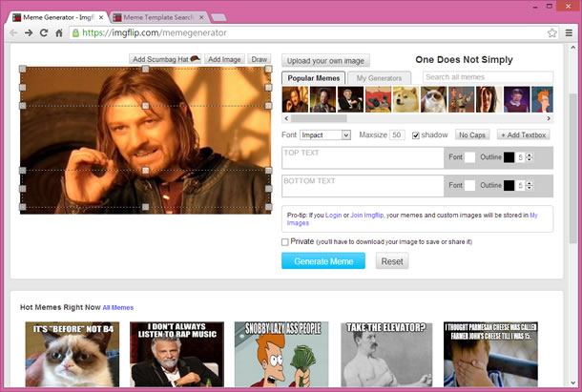Select the Futurama Fry template thumbnail
This screenshot has width=582, height=392.
point(542,99)
